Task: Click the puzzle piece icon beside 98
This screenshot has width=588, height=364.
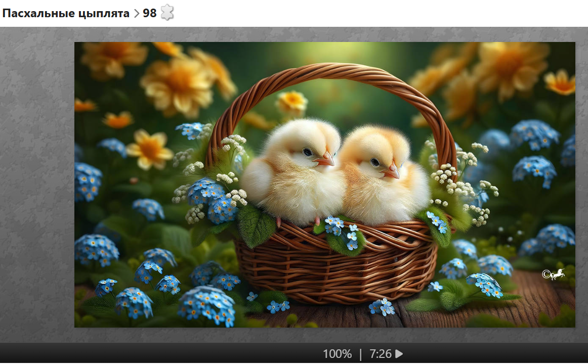Action: 167,13
